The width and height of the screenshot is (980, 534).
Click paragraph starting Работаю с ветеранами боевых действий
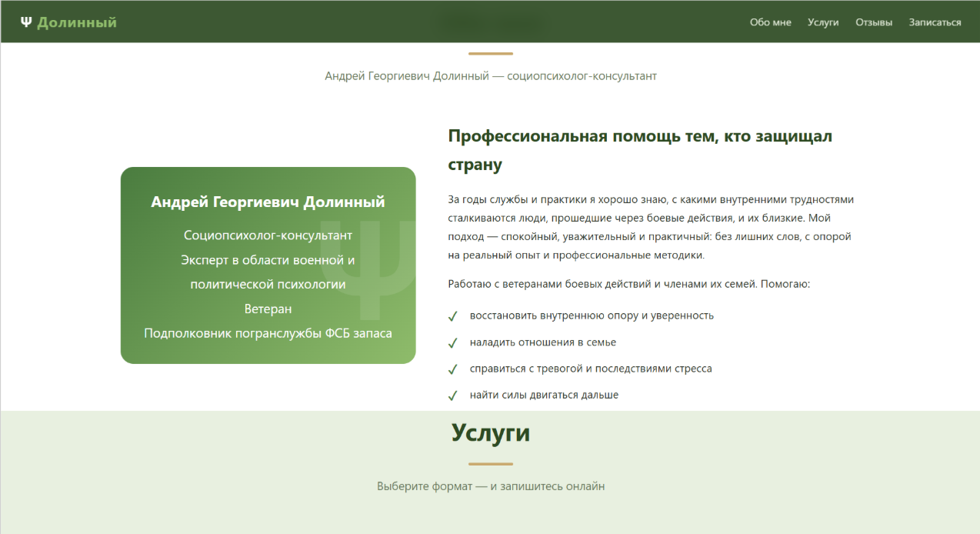[x=629, y=284]
